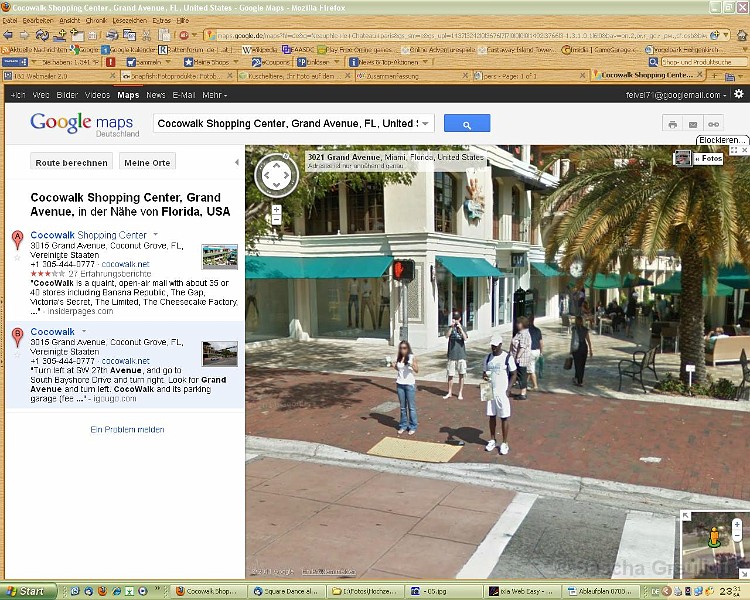
Task: Toggle Street View fullscreen mode
Action: pos(734,150)
